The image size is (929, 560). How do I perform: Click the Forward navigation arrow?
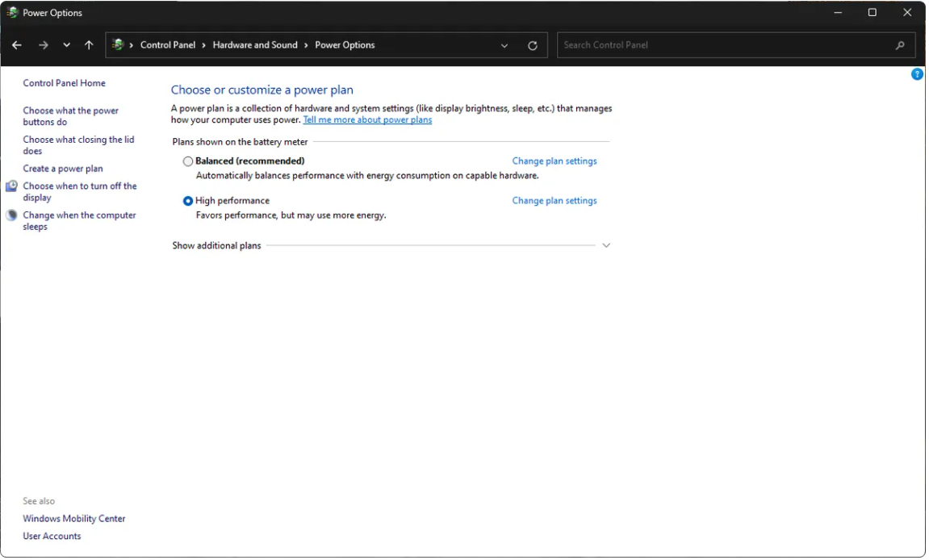[x=44, y=45]
